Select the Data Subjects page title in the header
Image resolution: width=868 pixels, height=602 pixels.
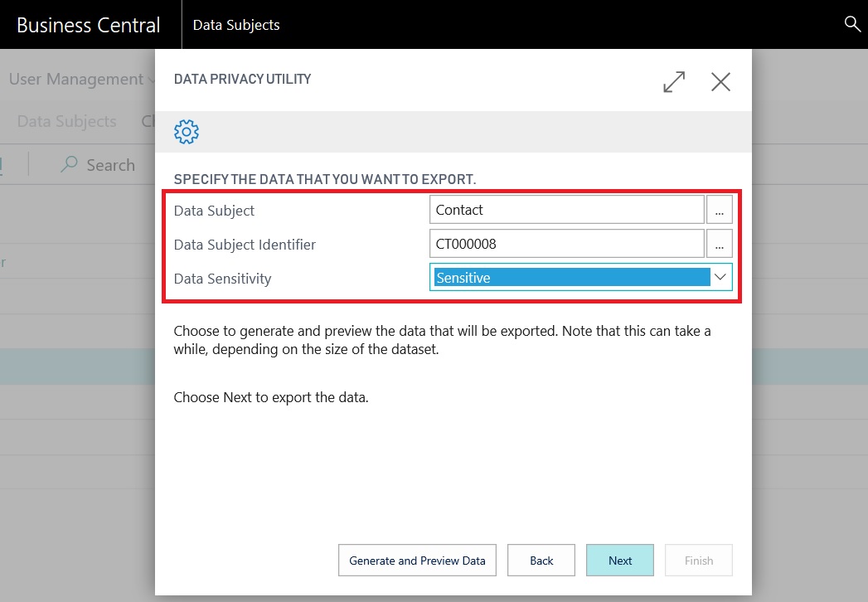[x=236, y=25]
